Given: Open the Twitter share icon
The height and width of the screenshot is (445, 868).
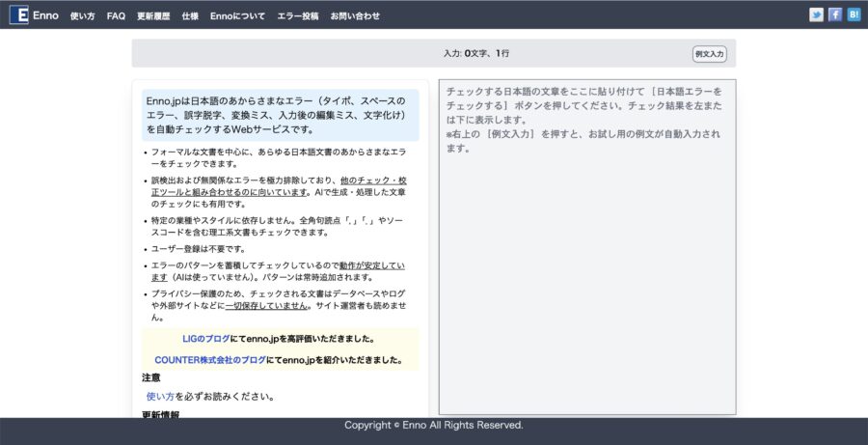Looking at the screenshot, I should pyautogui.click(x=816, y=15).
